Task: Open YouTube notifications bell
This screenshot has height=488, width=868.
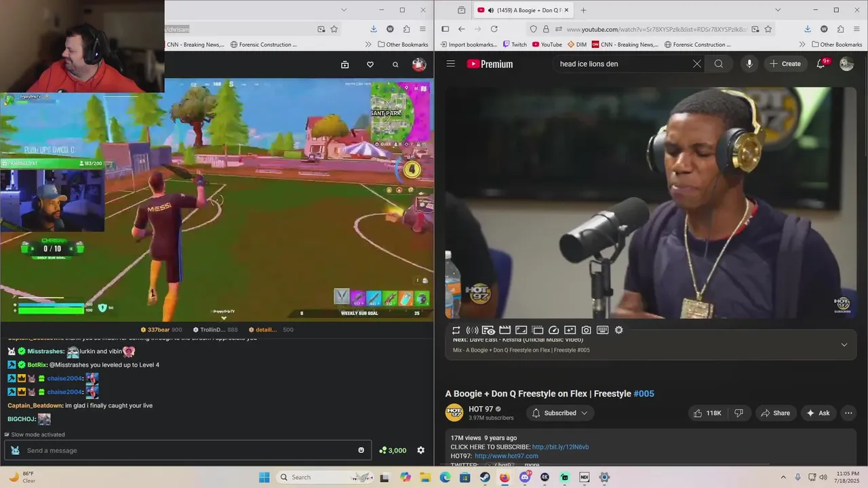Action: click(x=821, y=64)
